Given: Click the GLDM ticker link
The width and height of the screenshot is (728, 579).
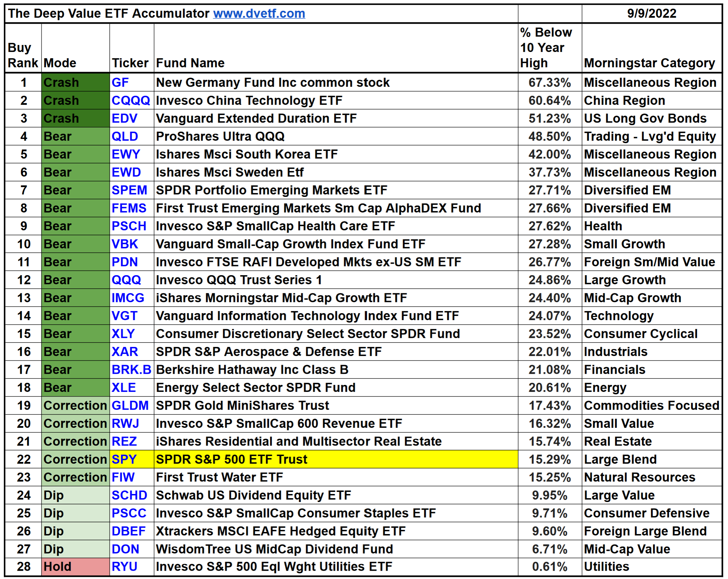Looking at the screenshot, I should click(130, 406).
